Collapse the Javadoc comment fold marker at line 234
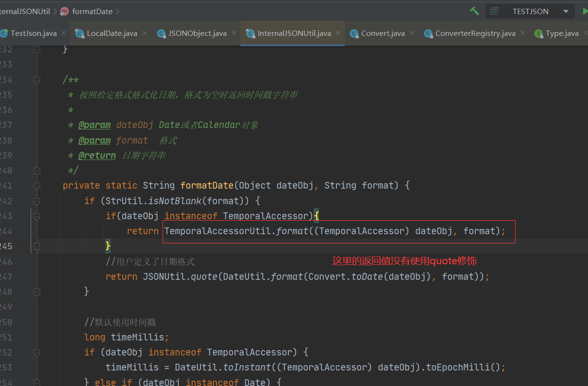 tap(37, 80)
